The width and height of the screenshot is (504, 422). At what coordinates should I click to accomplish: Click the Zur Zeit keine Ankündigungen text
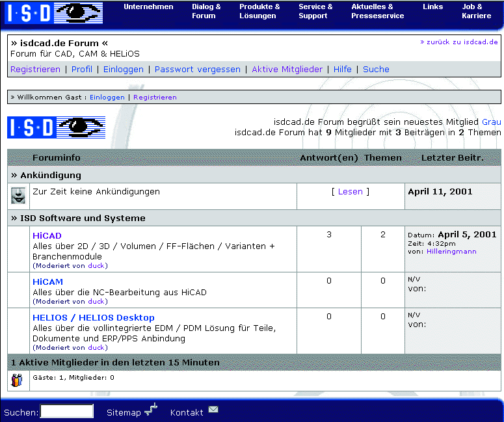96,192
